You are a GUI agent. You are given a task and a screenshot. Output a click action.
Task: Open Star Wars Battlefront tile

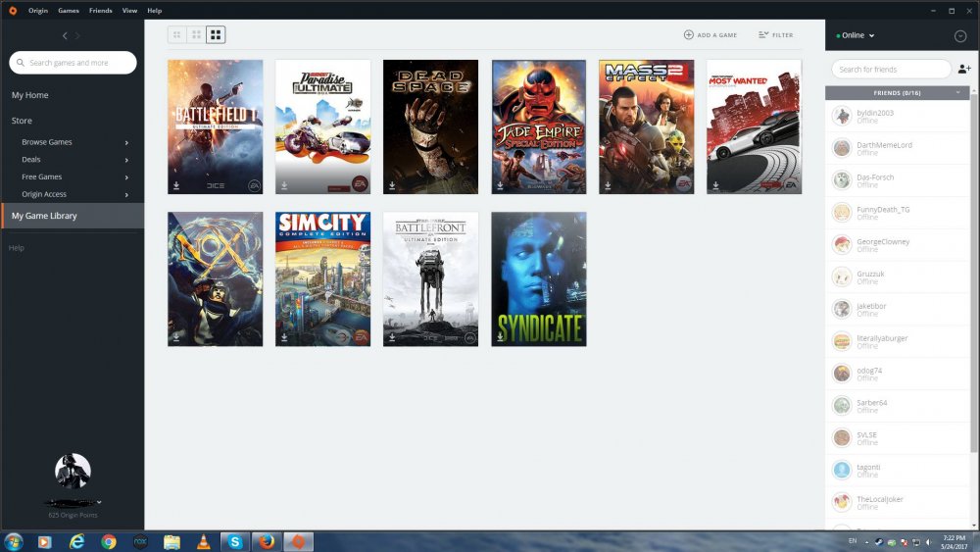pyautogui.click(x=430, y=278)
